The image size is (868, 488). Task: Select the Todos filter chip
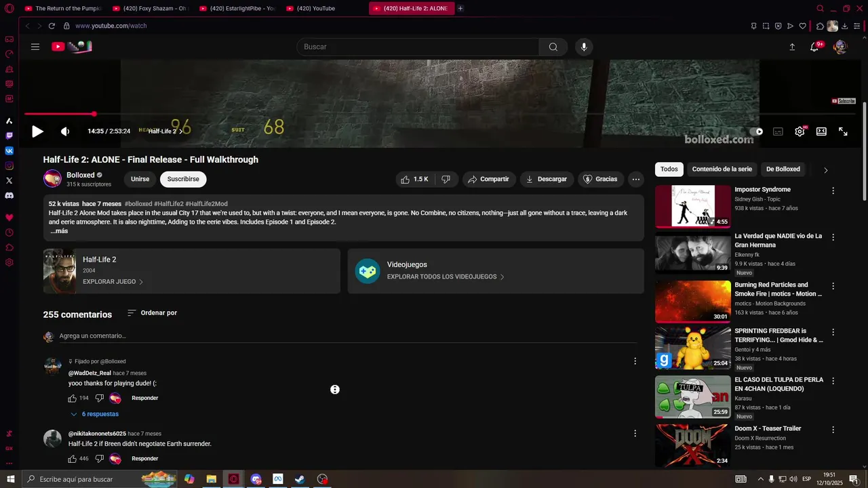pyautogui.click(x=669, y=169)
